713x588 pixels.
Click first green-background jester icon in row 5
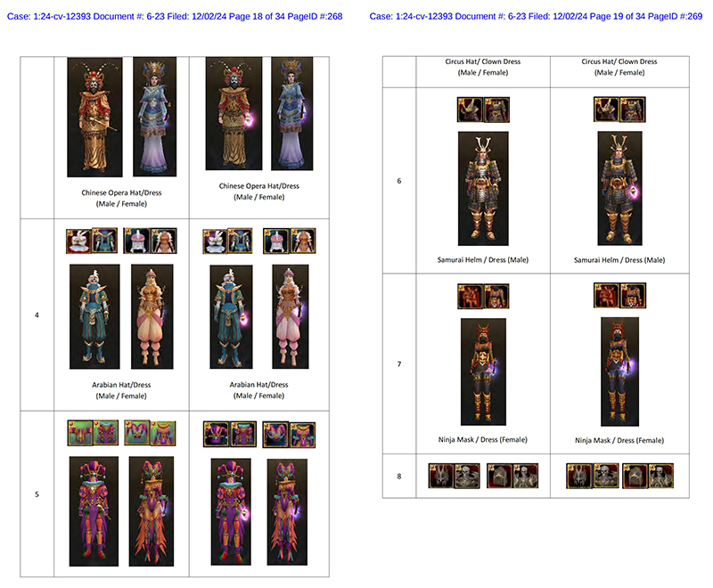tap(80, 433)
